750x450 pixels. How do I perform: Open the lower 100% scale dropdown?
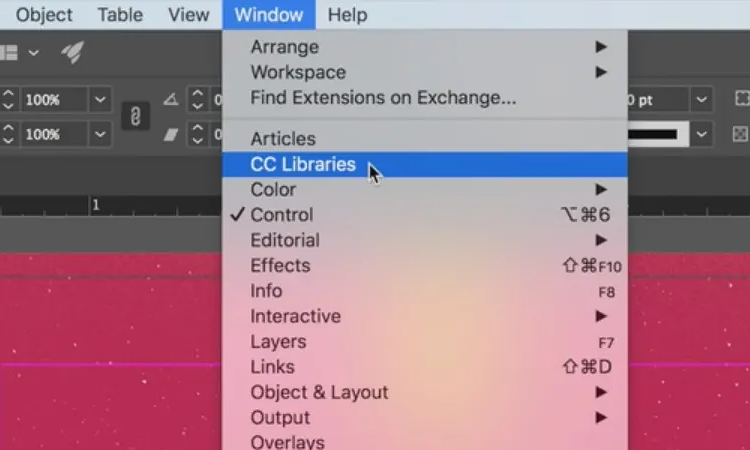(x=100, y=134)
